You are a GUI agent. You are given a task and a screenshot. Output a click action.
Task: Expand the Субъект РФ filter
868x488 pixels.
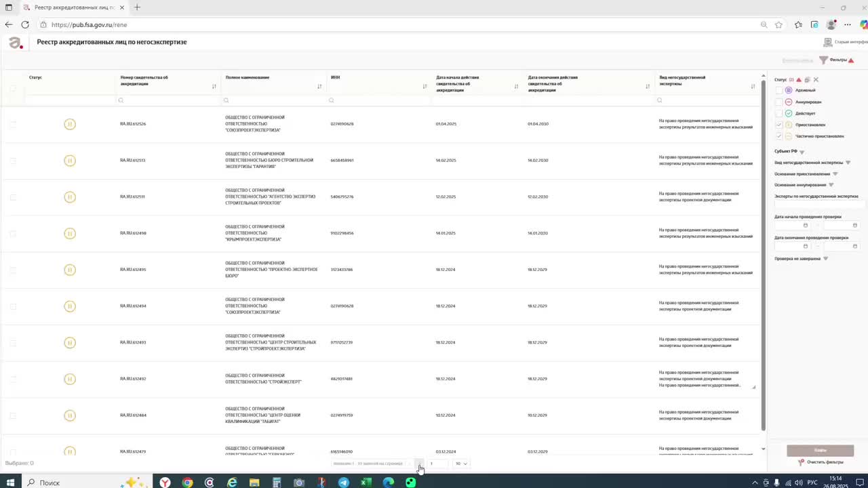click(x=802, y=152)
